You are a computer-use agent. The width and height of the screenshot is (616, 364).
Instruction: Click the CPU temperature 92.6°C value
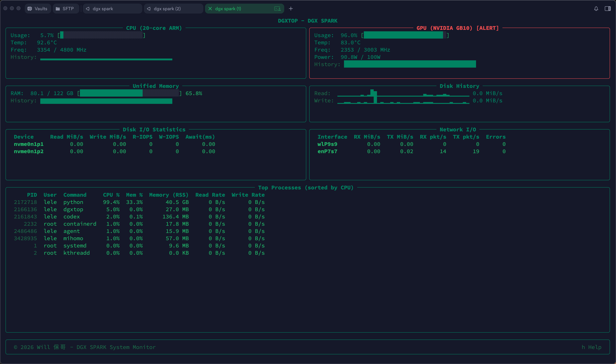tap(47, 42)
